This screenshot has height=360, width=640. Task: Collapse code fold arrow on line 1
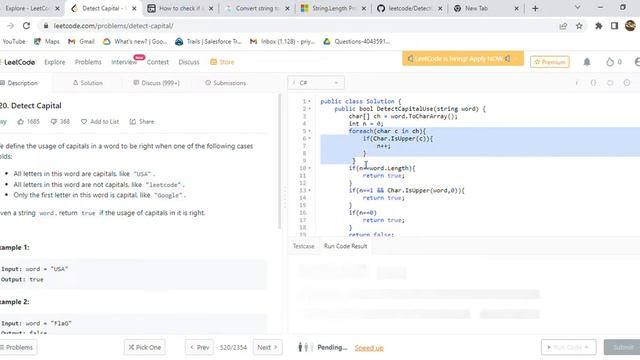tap(309, 101)
